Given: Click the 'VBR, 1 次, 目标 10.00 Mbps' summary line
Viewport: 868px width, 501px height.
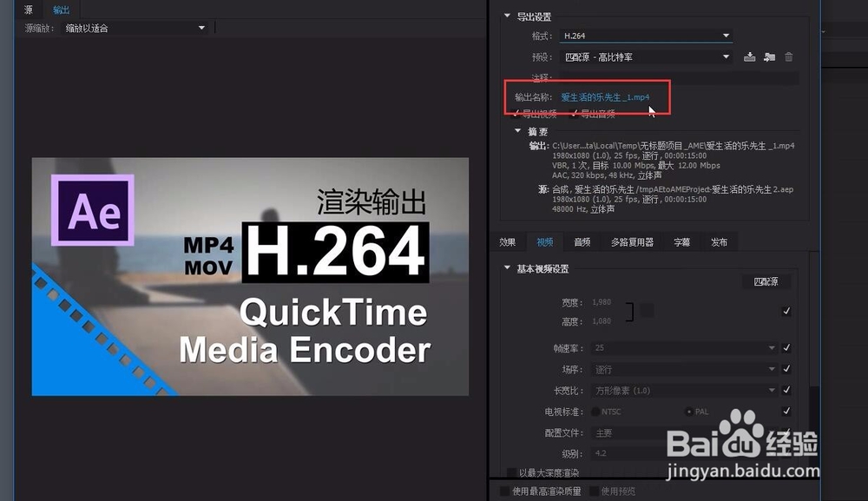Looking at the screenshot, I should tap(636, 166).
